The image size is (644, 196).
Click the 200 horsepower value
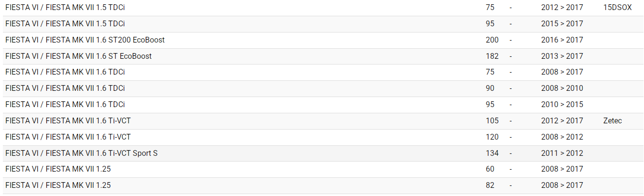click(492, 40)
